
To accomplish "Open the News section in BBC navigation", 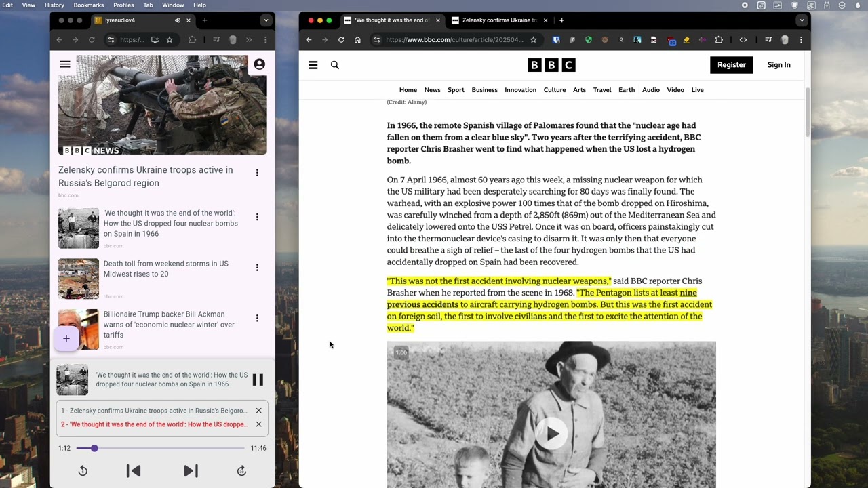I will [432, 90].
